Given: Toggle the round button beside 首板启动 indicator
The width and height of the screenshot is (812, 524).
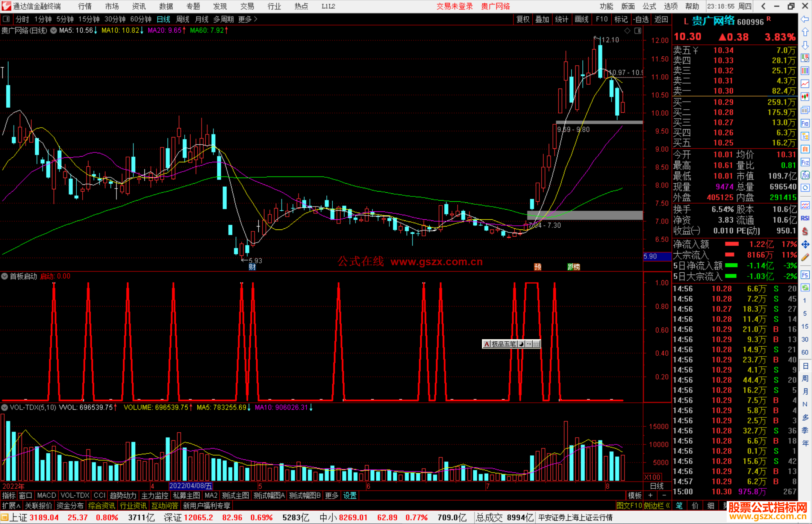Looking at the screenshot, I should click(x=5, y=276).
